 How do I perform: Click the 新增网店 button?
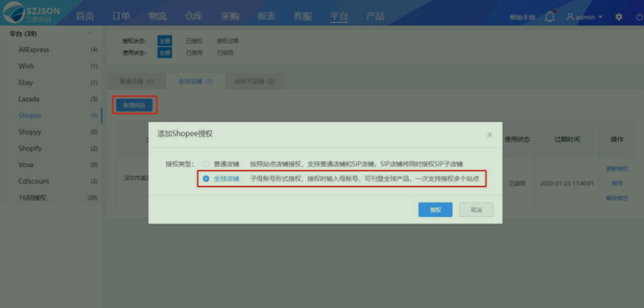(135, 105)
